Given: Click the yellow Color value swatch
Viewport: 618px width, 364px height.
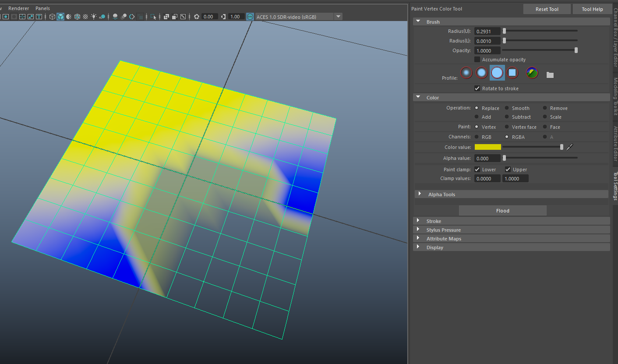Looking at the screenshot, I should [487, 147].
